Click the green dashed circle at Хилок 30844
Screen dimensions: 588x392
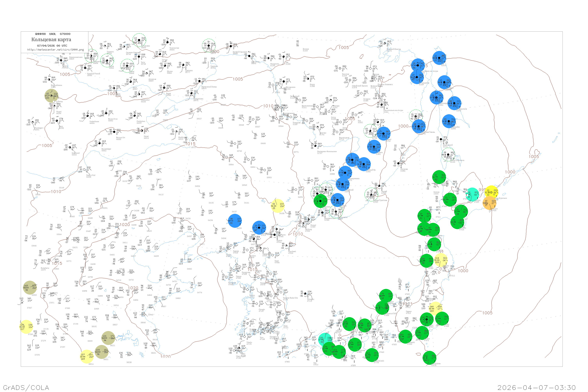pyautogui.click(x=107, y=61)
